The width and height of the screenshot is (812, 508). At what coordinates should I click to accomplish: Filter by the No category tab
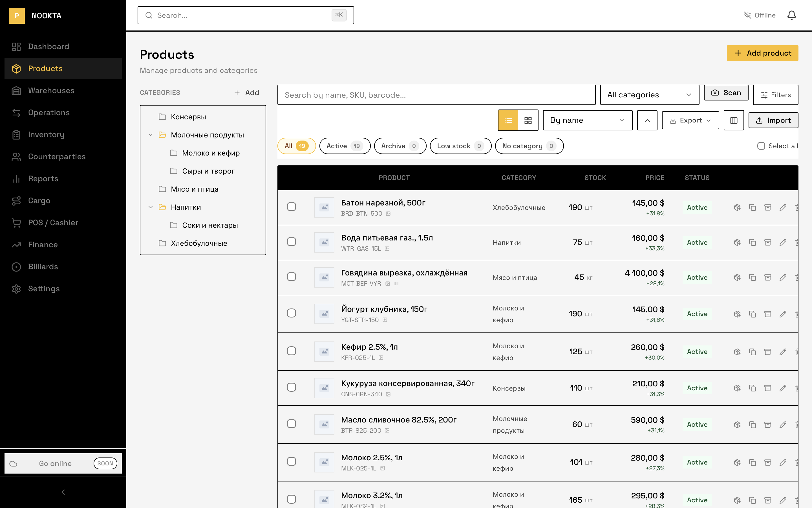tap(529, 146)
